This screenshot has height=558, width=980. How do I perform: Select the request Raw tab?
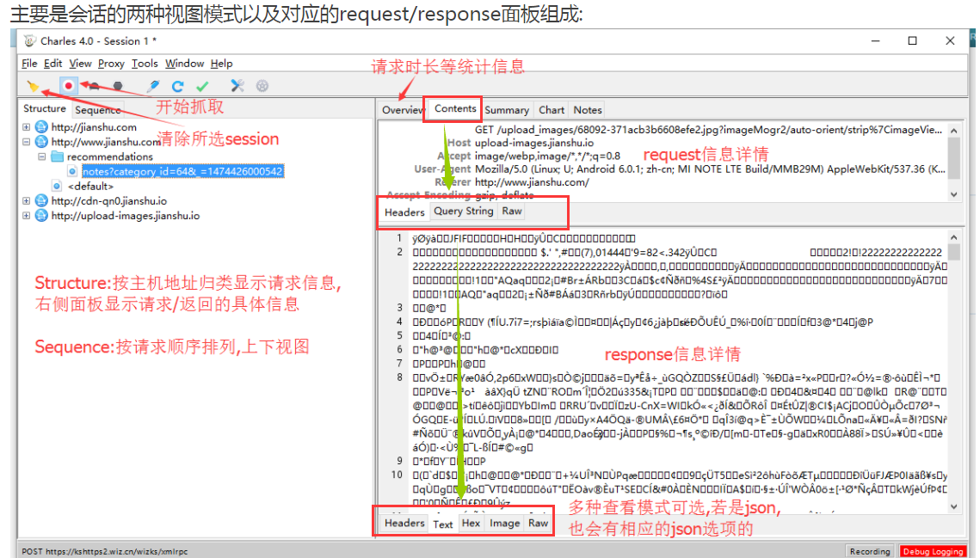click(512, 212)
